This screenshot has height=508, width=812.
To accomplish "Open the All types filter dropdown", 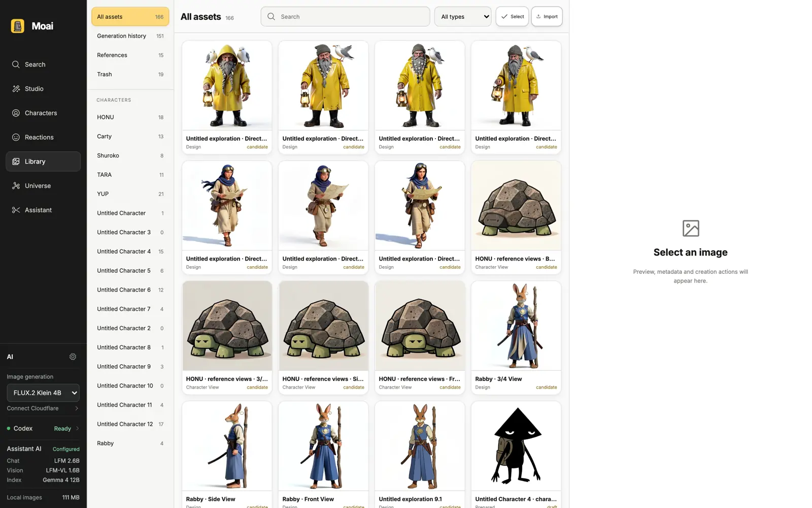I will pyautogui.click(x=463, y=17).
